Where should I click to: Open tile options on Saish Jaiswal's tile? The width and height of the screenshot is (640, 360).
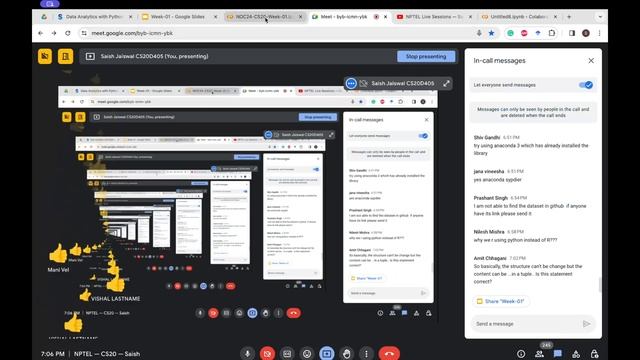point(351,83)
